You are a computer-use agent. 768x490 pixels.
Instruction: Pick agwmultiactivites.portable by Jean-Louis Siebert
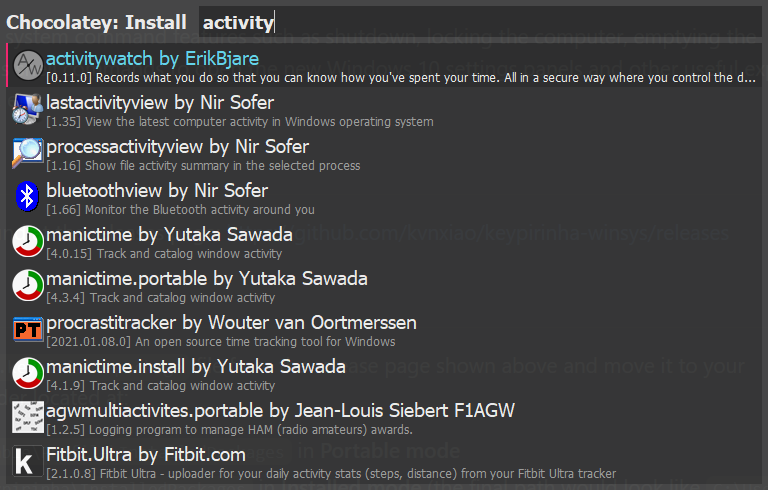(x=384, y=417)
